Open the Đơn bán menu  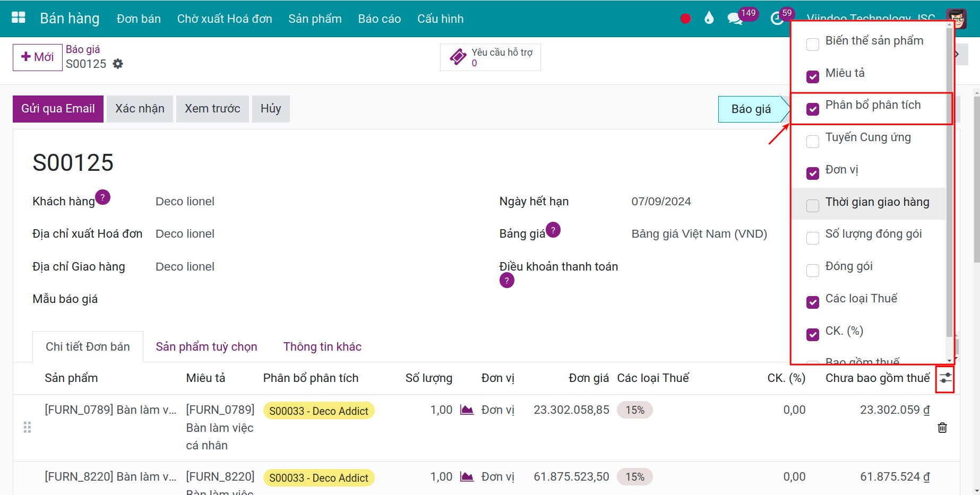click(x=139, y=19)
